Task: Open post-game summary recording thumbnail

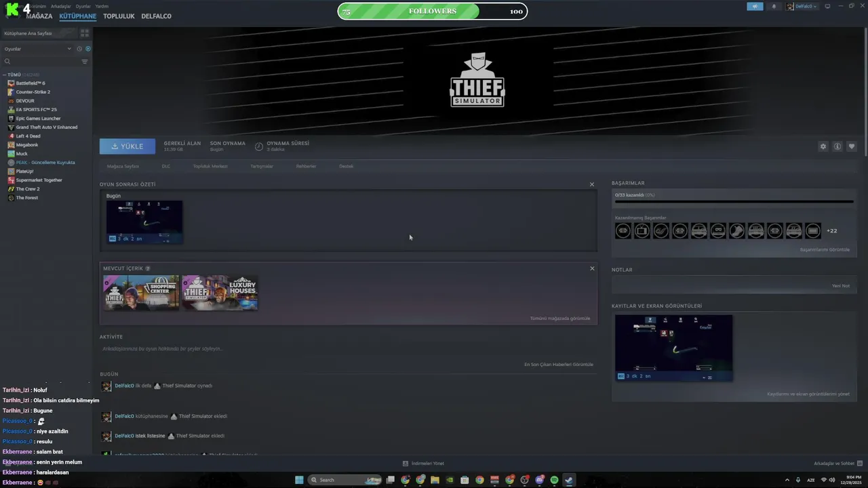Action: tap(144, 222)
